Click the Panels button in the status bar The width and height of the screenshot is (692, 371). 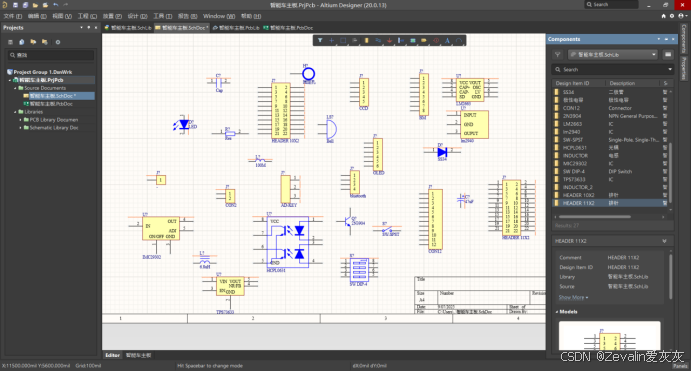680,366
